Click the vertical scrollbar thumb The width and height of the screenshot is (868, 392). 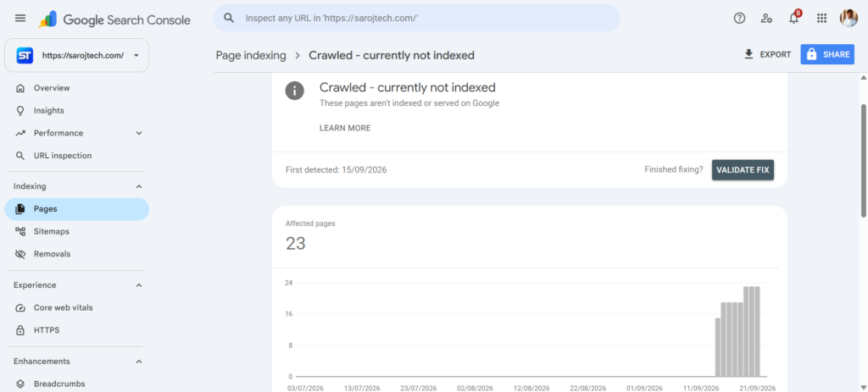(863, 160)
